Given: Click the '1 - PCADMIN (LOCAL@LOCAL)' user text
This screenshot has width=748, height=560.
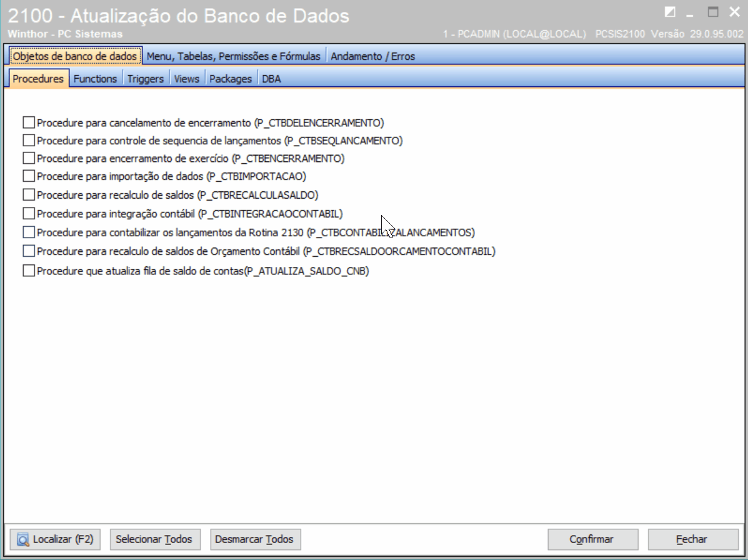Looking at the screenshot, I should pyautogui.click(x=514, y=34).
